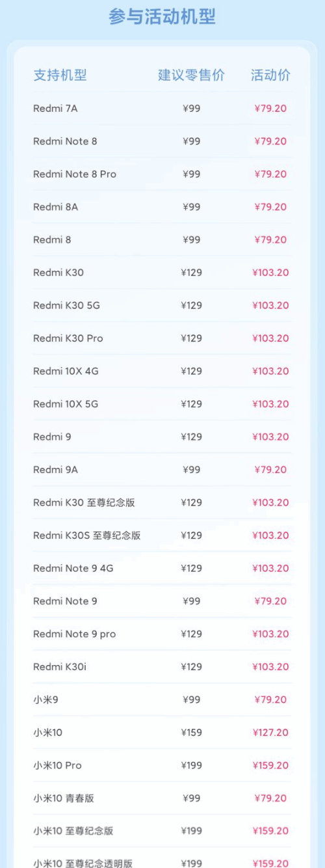Tap the Redmi 9A activity price ¥79.20
The width and height of the screenshot is (325, 868).
pos(270,470)
